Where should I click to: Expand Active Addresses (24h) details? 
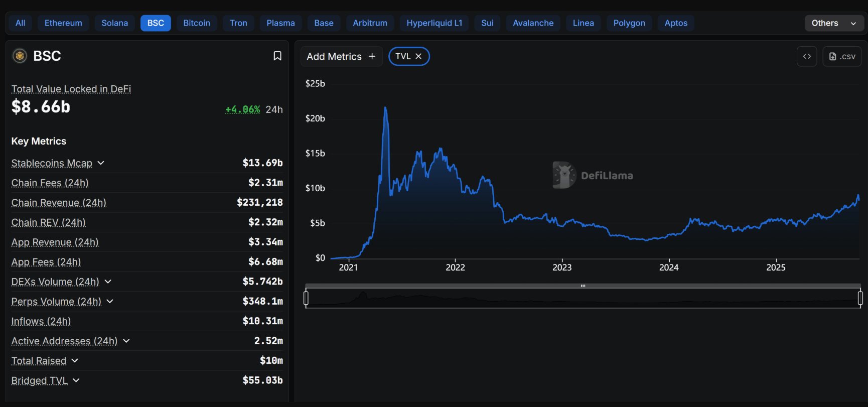coord(126,341)
